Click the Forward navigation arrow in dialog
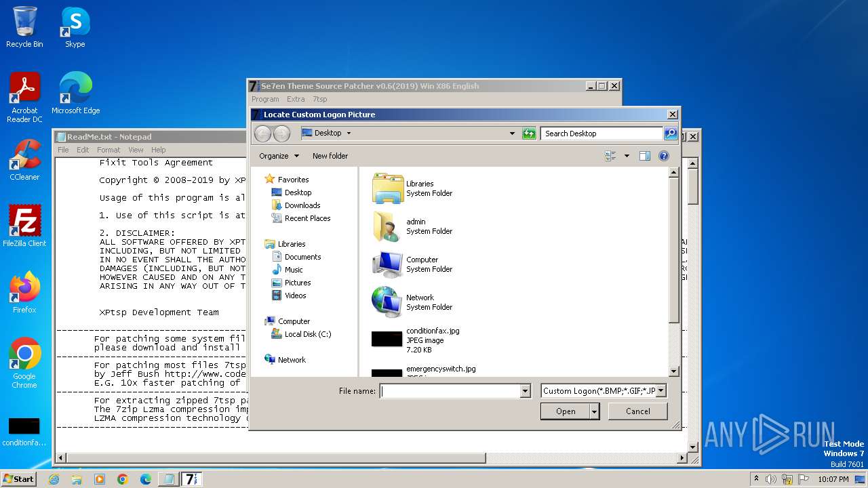 pos(281,134)
